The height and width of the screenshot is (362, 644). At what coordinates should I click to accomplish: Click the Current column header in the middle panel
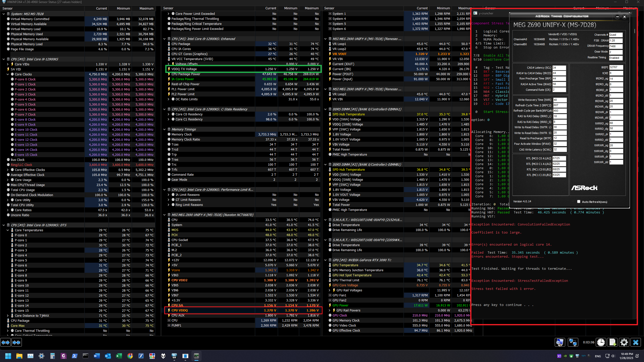[266, 8]
